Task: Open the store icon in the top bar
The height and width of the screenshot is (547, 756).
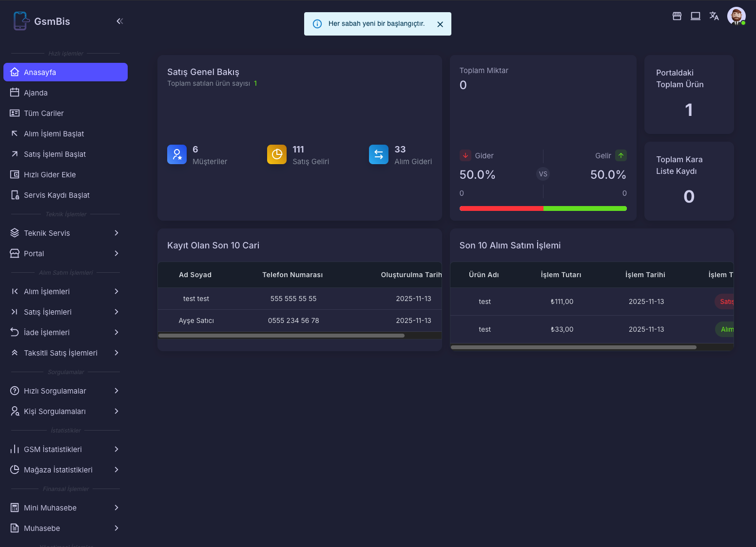Action: tap(677, 16)
